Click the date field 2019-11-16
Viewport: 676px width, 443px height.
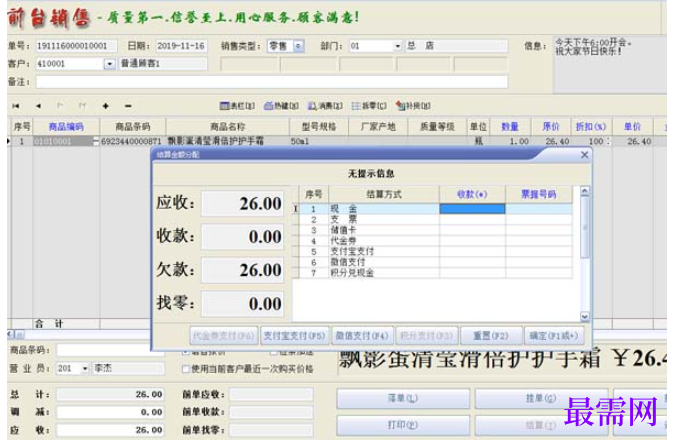181,46
